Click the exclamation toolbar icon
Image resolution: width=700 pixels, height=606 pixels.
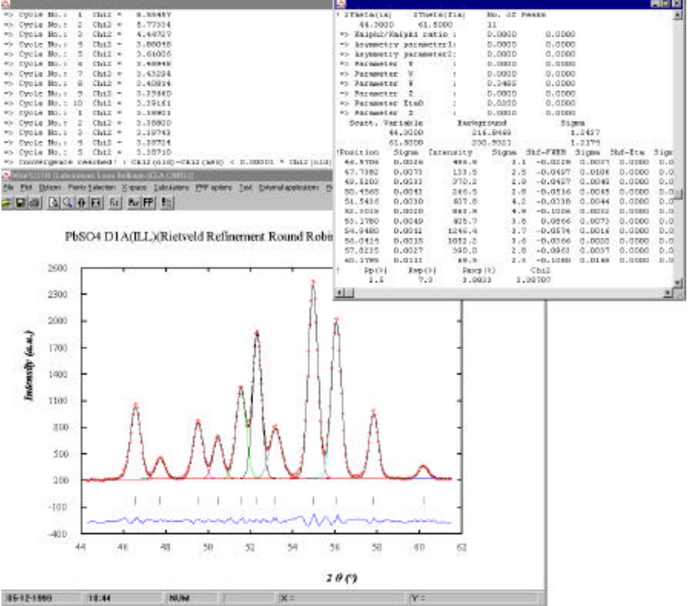(167, 202)
